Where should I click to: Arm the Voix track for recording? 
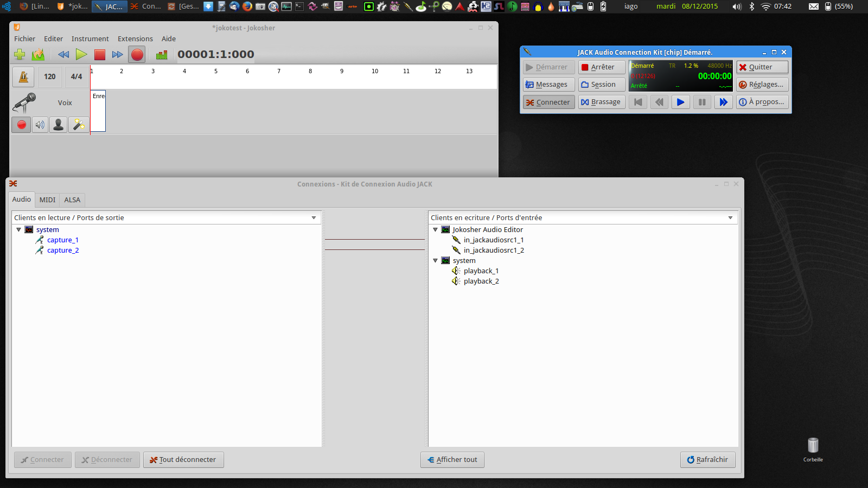click(x=22, y=125)
